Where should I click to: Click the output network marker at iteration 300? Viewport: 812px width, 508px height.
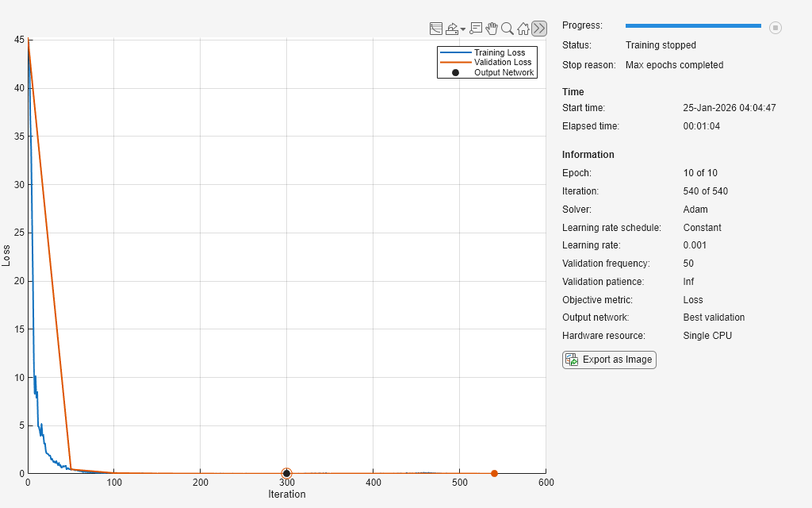tap(286, 473)
